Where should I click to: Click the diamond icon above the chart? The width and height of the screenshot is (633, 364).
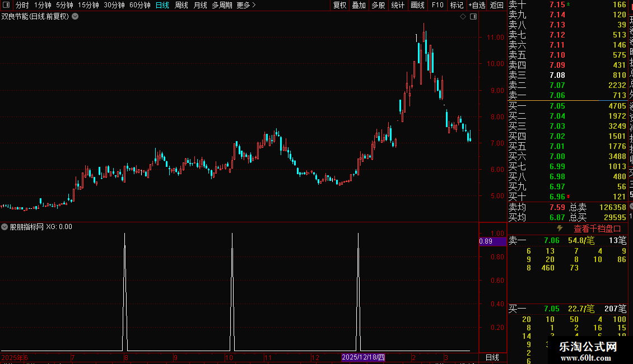click(x=463, y=17)
